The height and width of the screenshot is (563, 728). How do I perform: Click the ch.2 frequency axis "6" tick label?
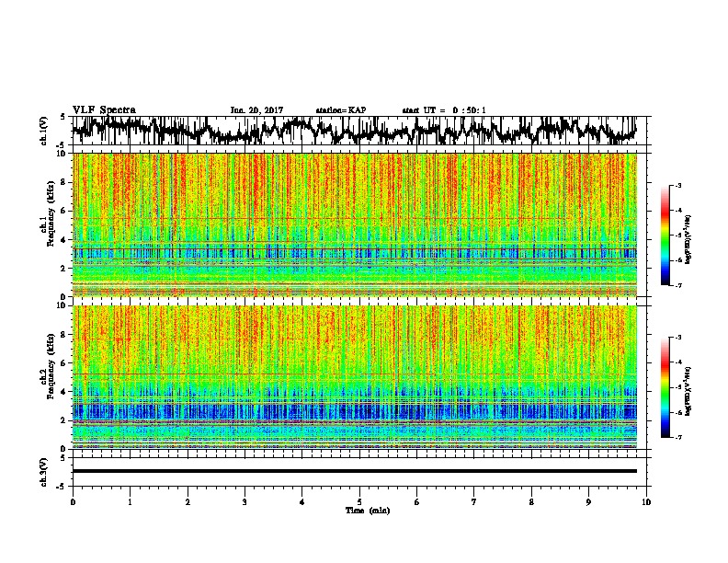click(64, 363)
